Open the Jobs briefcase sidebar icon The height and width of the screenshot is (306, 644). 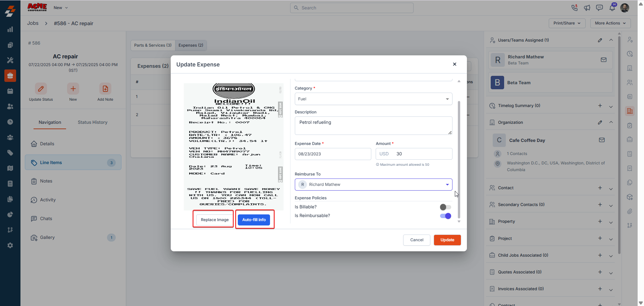[x=10, y=75]
